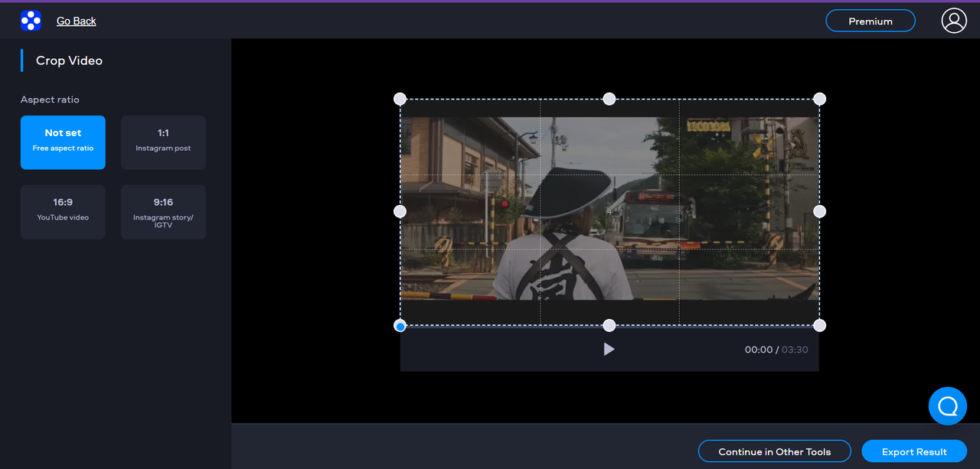The image size is (980, 469).
Task: Export Result of cropped video
Action: tap(914, 451)
